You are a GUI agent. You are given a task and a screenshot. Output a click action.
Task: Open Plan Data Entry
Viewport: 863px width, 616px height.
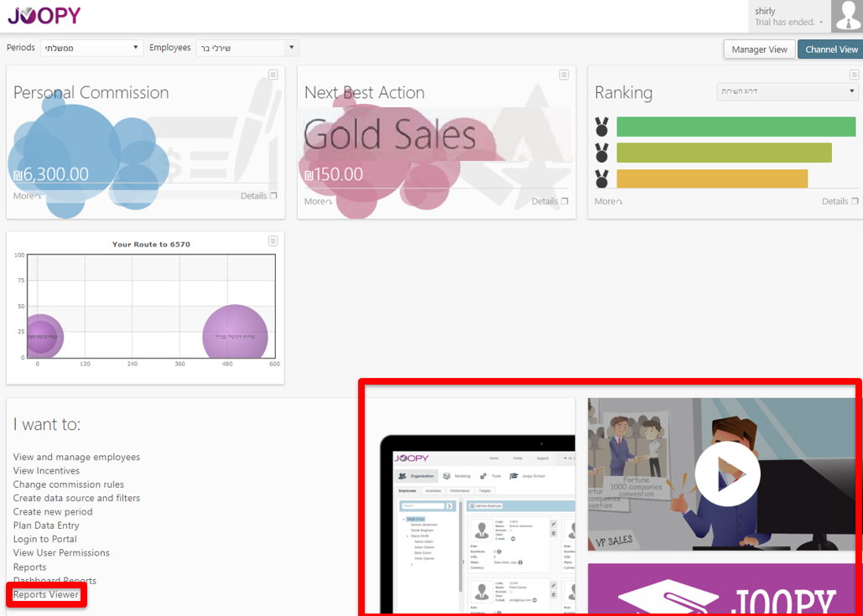click(x=46, y=525)
